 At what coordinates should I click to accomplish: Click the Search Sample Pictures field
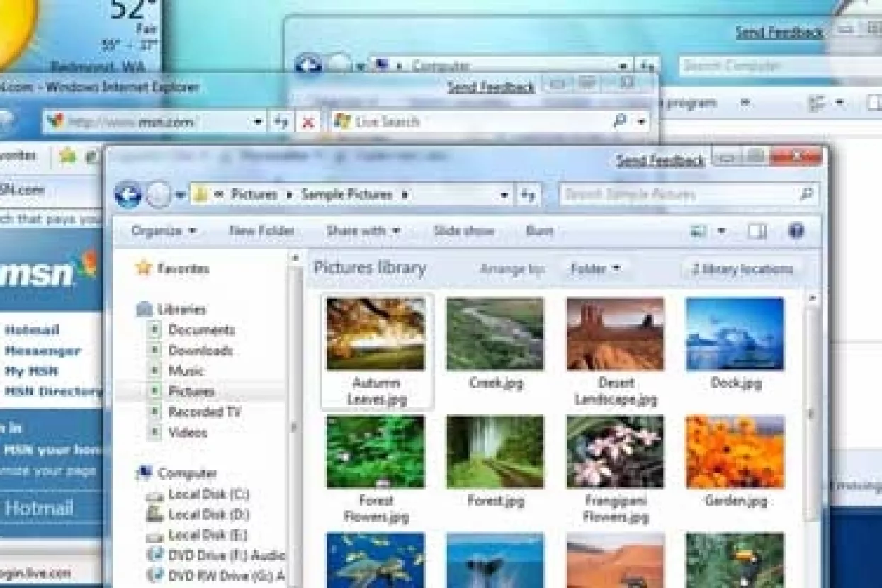coord(689,194)
